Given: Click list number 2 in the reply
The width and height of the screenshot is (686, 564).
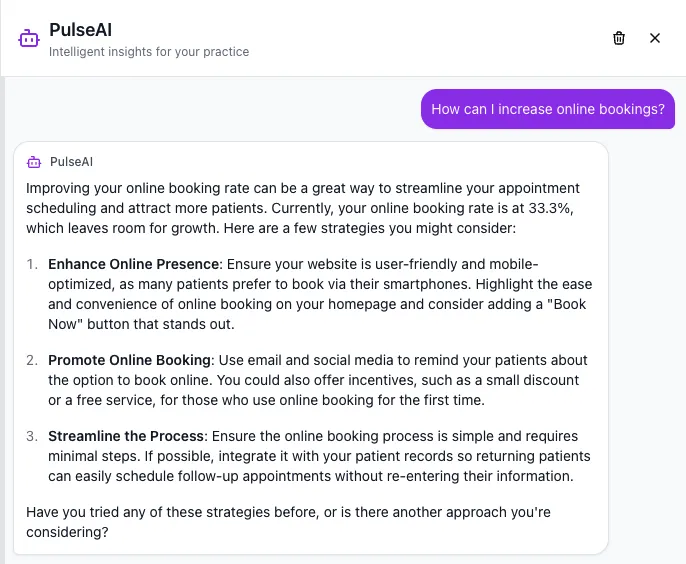Looking at the screenshot, I should [x=32, y=360].
